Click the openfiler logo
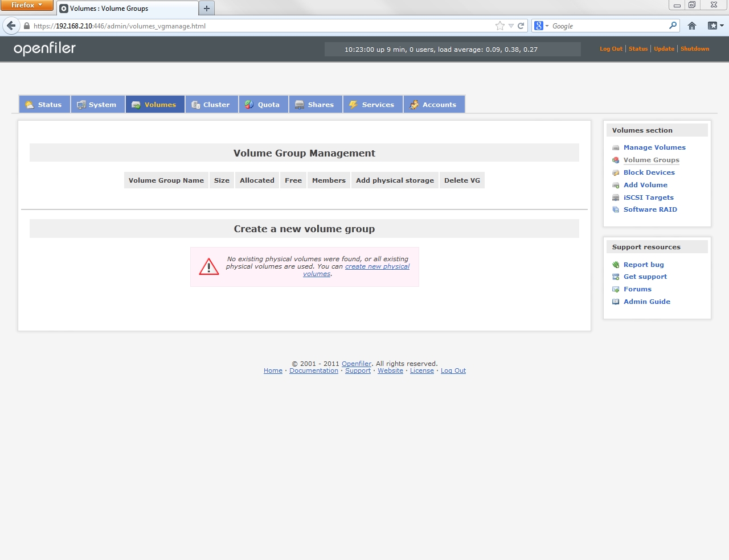729x560 pixels. 44,49
